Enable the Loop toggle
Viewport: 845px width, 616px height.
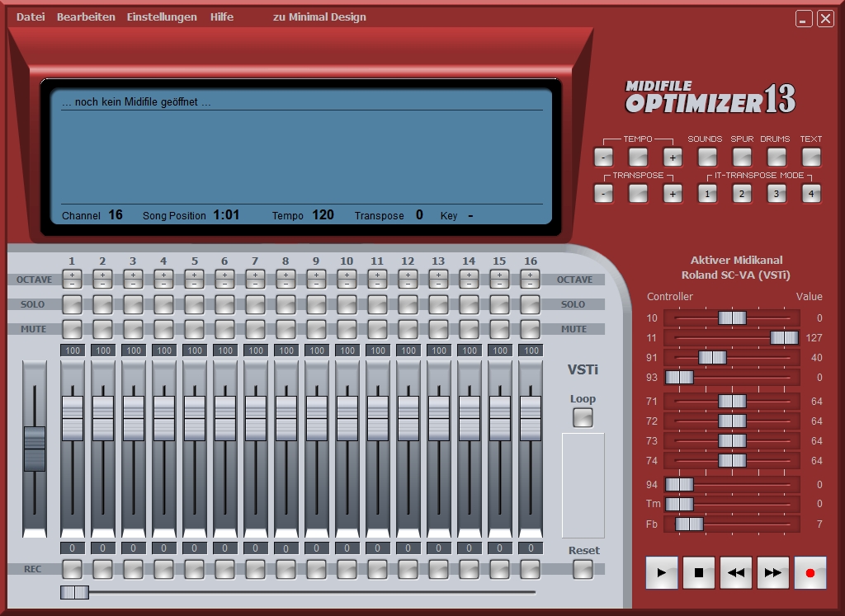(583, 417)
